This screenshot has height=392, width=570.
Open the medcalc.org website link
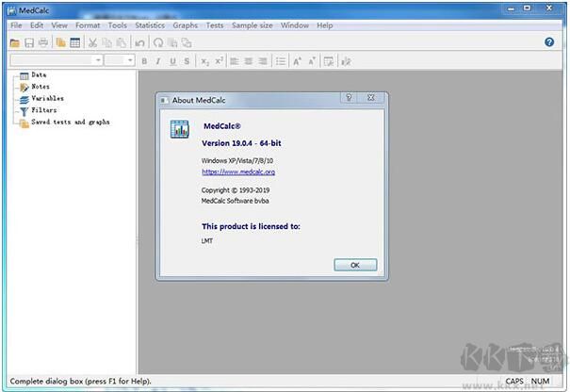238,171
